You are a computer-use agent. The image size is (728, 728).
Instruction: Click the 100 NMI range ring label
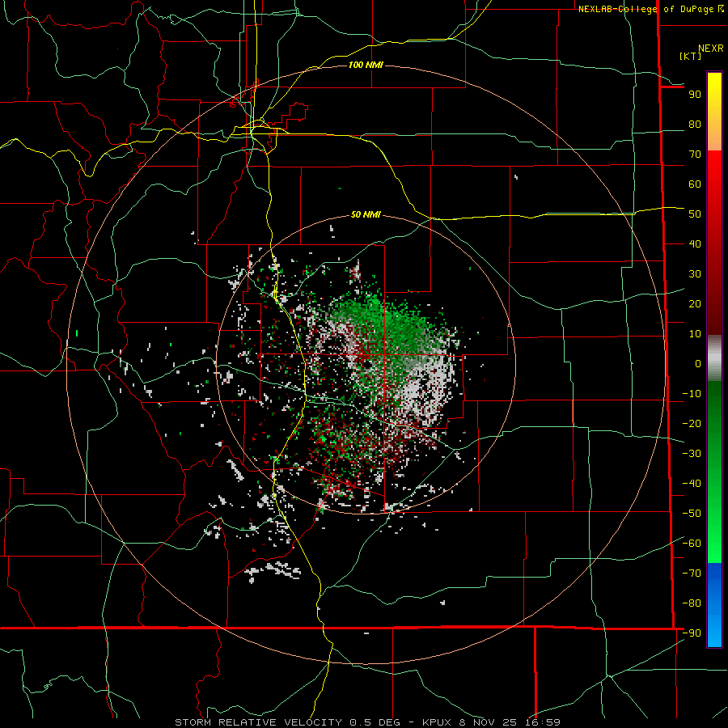pyautogui.click(x=366, y=65)
